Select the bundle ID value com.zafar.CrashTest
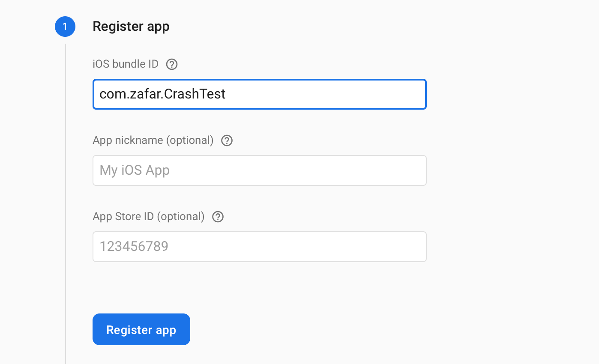Viewport: 599px width, 364px height. (162, 94)
